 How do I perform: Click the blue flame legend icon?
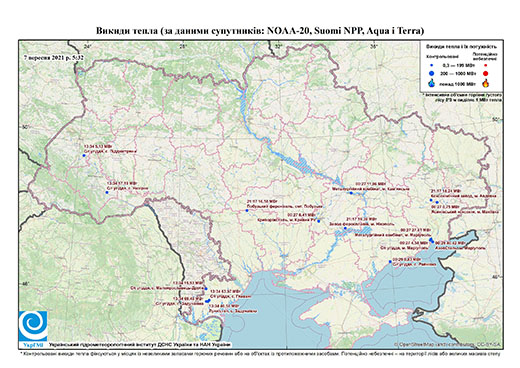[431, 83]
